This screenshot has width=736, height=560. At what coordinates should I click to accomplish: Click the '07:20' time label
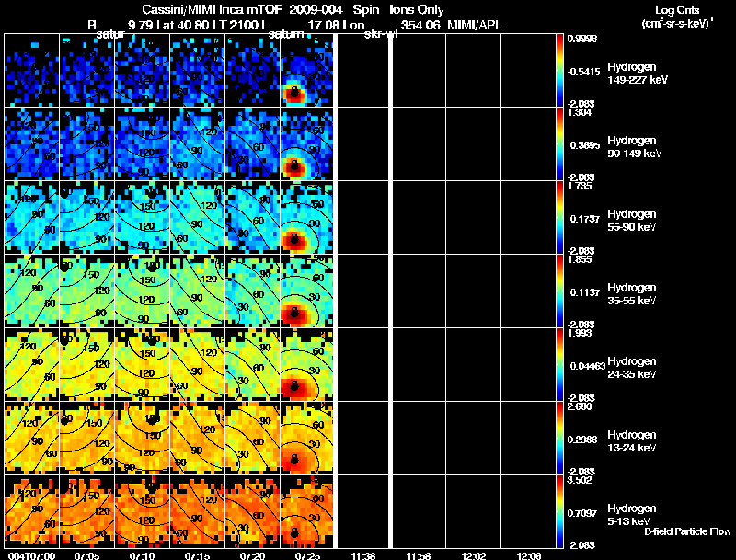252,555
